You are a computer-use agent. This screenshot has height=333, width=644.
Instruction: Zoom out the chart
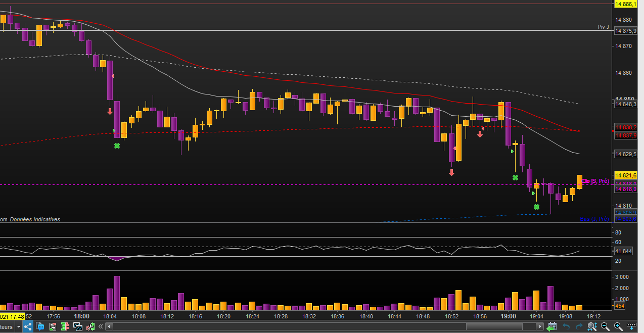pos(605,326)
